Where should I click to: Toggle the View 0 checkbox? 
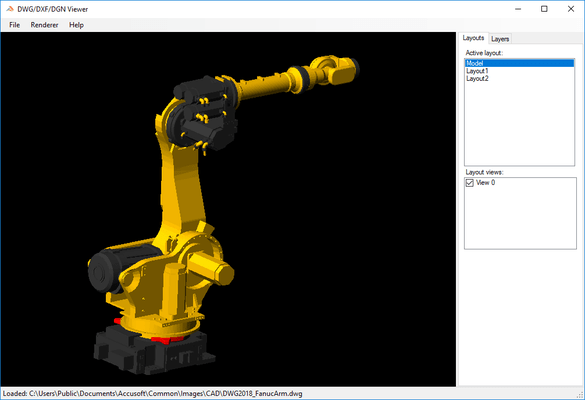[470, 183]
